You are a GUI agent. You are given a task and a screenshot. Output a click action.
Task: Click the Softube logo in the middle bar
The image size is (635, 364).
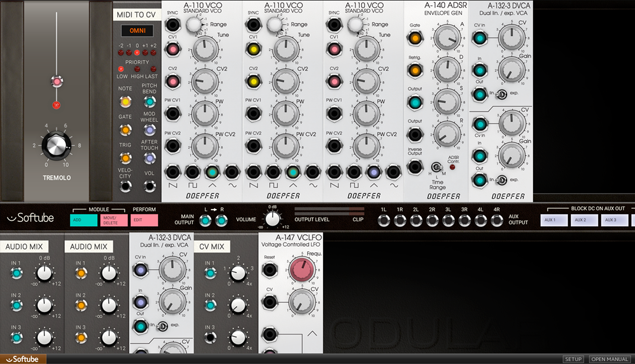[x=30, y=218]
